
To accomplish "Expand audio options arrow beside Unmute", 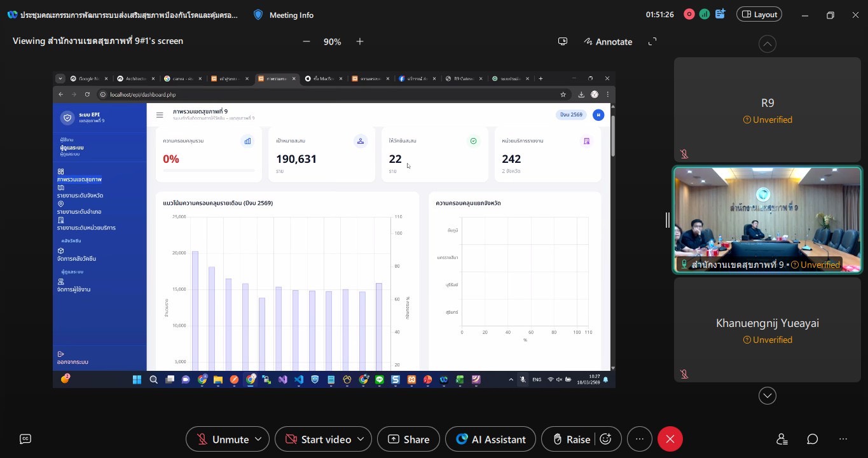I will [x=258, y=439].
